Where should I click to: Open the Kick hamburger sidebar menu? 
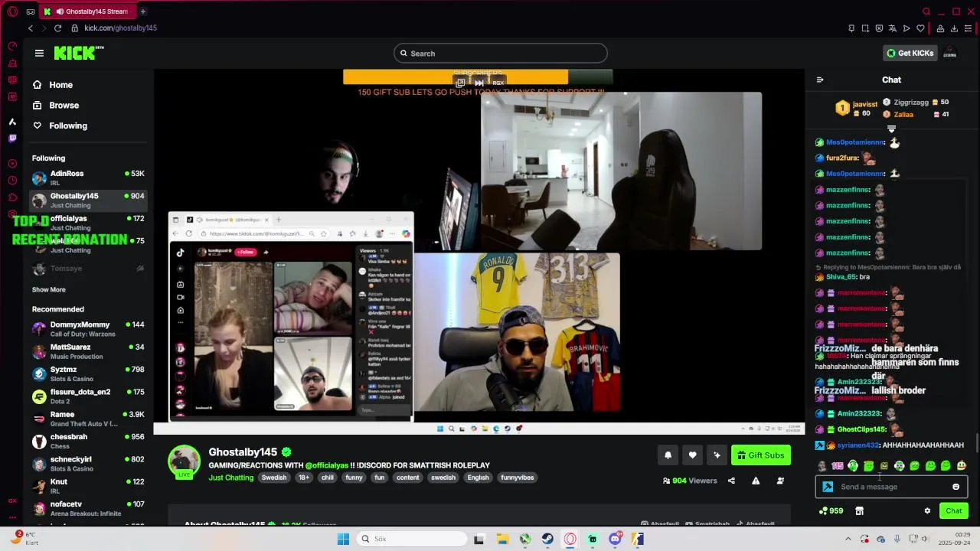click(39, 53)
